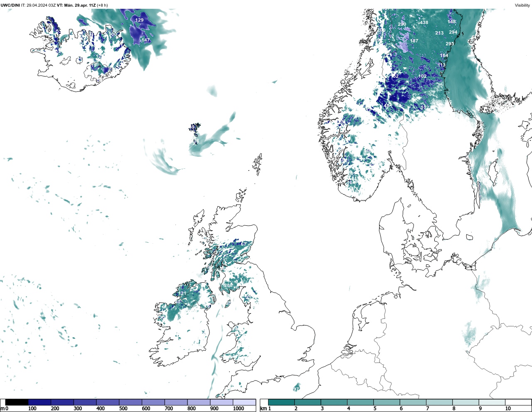The height and width of the screenshot is (412, 532).
Task: Click the 'Visibility' title in the top corner
Action: (522, 5)
